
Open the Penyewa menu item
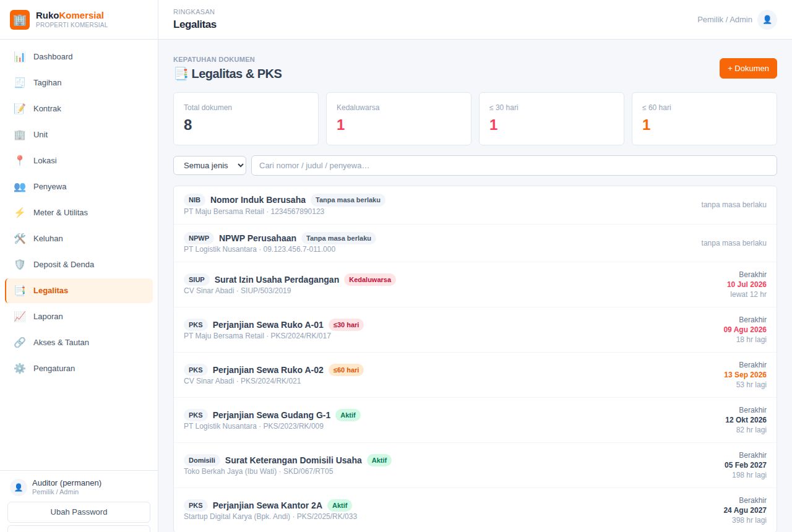(79, 187)
